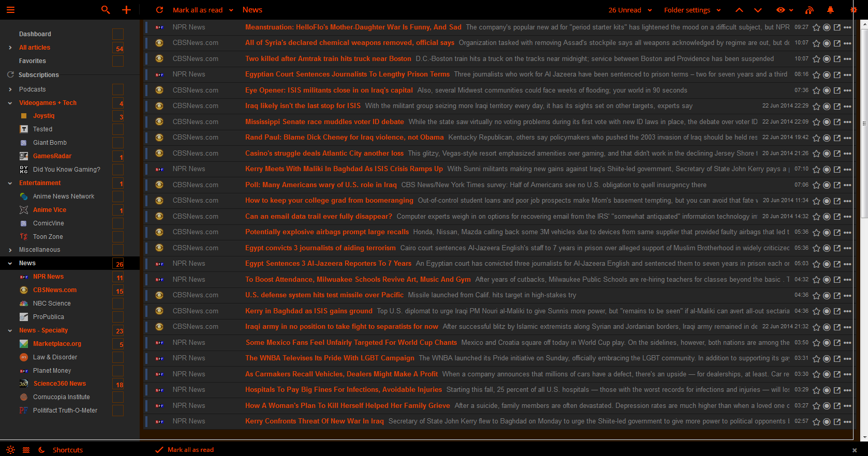Image resolution: width=868 pixels, height=456 pixels.
Task: Star the Some Mexico Fans article
Action: (x=816, y=343)
